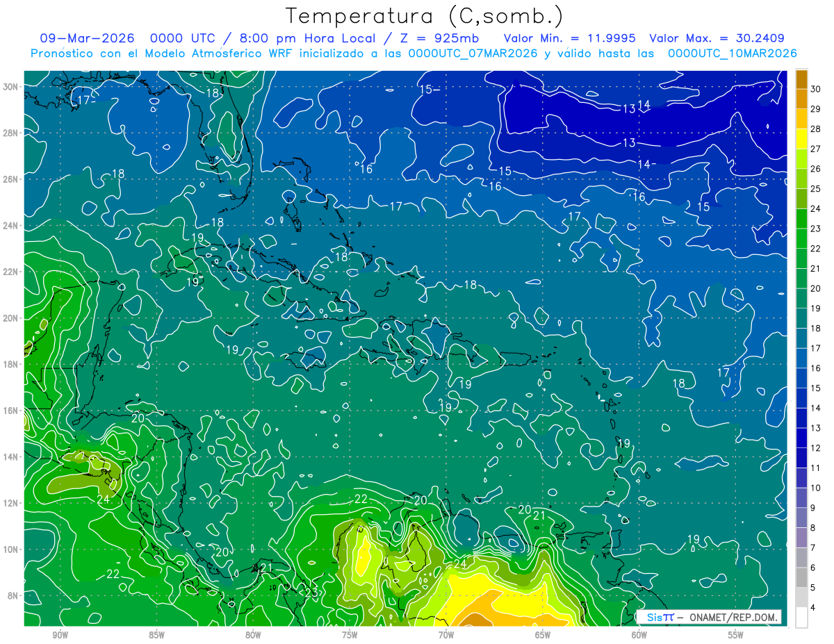Click the 10N latitude axis label
This screenshot has height=644, width=834.
[x=11, y=550]
